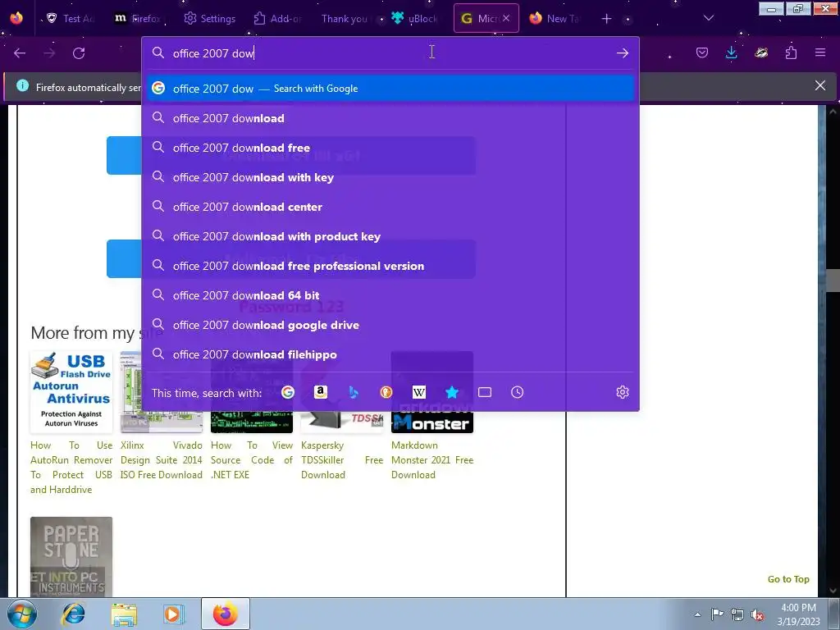Open 'Xilinx Vivado Design Suite 2014' link
Image resolution: width=840 pixels, height=630 pixels.
(162, 459)
